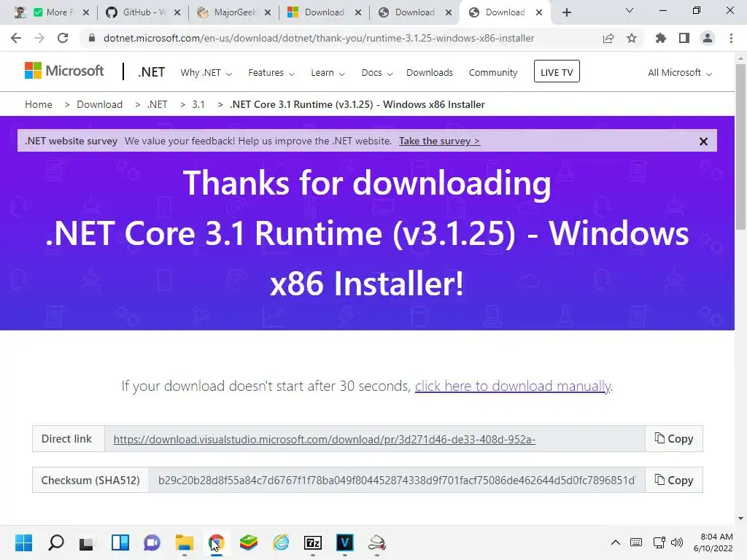Go to the 3.1 breadcrumb

click(198, 104)
